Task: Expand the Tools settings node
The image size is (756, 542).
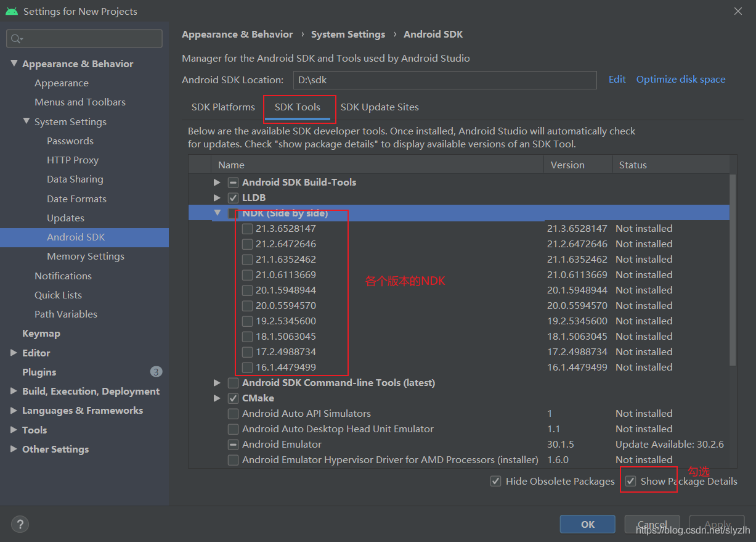Action: pos(14,430)
